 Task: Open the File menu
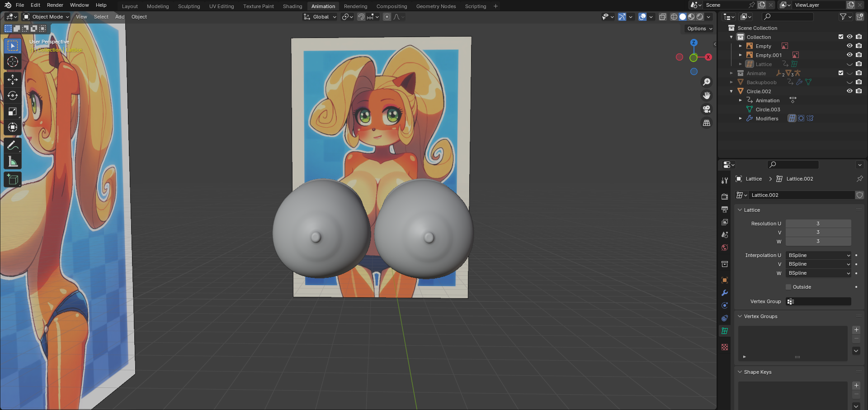tap(20, 5)
